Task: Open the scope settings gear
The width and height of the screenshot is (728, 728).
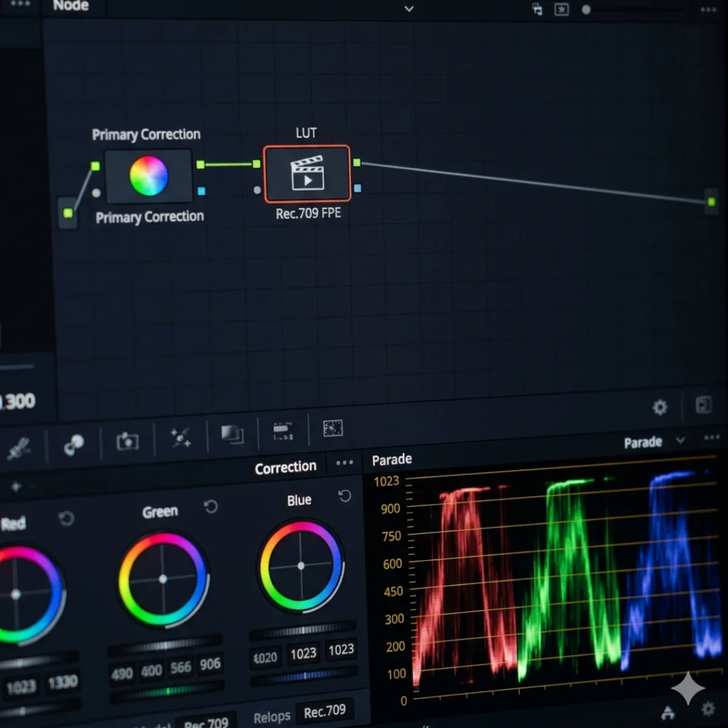Action: [707, 708]
